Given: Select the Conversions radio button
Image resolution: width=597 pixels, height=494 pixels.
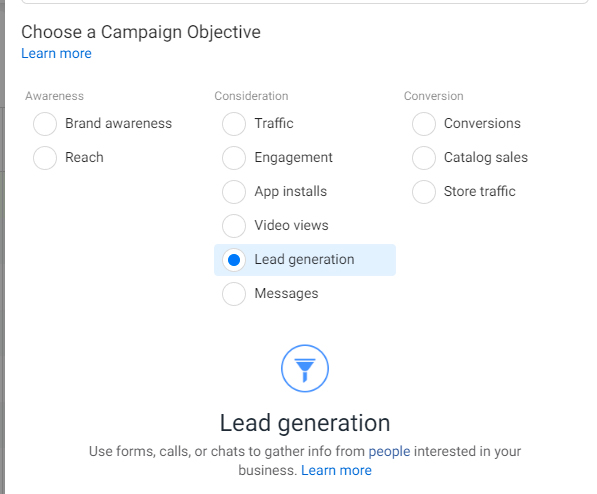Looking at the screenshot, I should click(424, 124).
